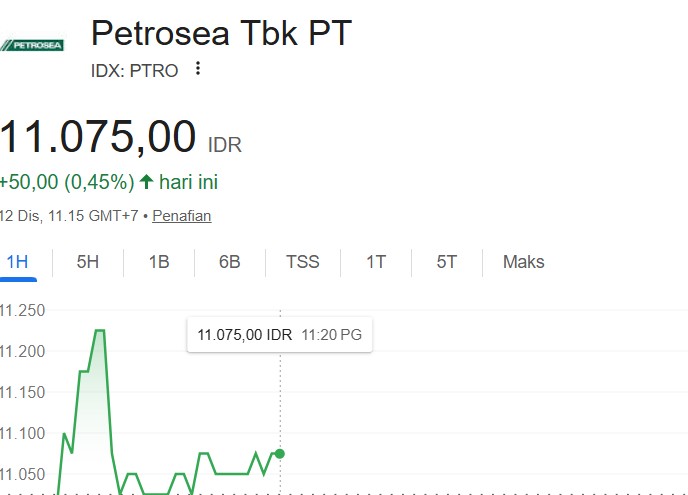Image resolution: width=688 pixels, height=495 pixels.
Task: Open the Penafian disclaimer link
Action: coord(181,215)
